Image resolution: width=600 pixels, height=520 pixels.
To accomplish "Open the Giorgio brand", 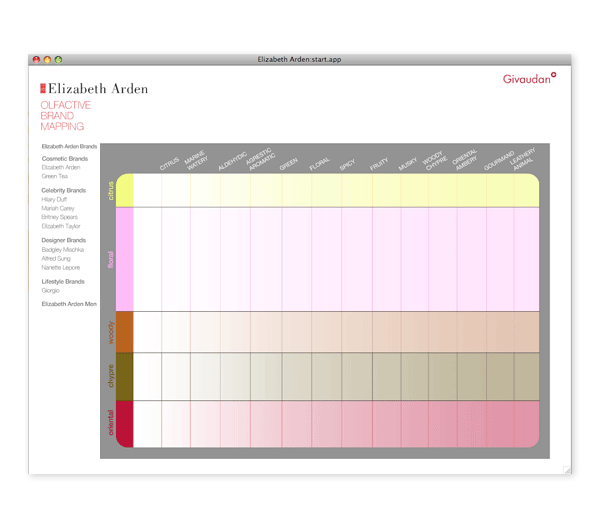I will [51, 290].
